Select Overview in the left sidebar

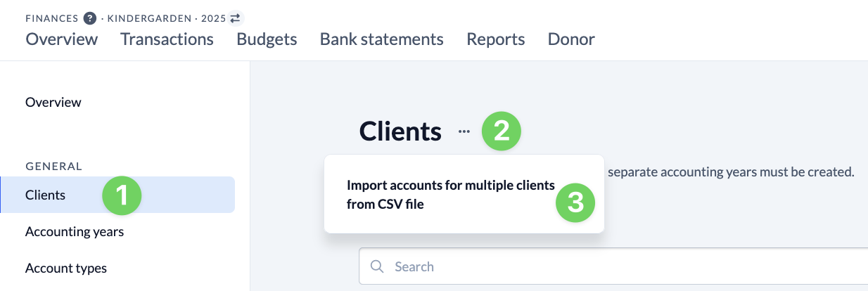[x=53, y=103]
